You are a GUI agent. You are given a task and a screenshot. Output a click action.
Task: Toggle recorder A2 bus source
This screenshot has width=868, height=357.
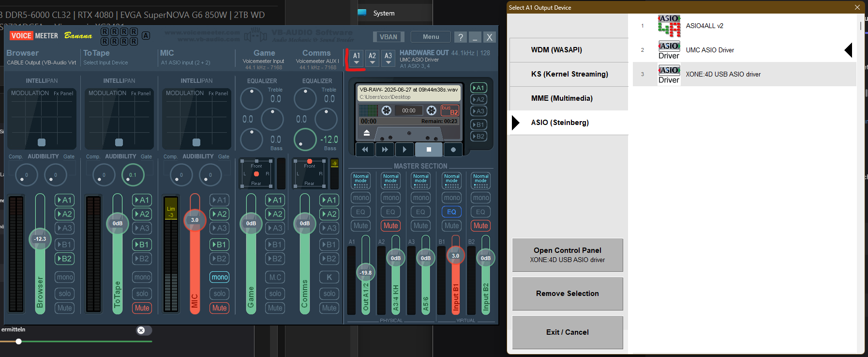pos(479,99)
